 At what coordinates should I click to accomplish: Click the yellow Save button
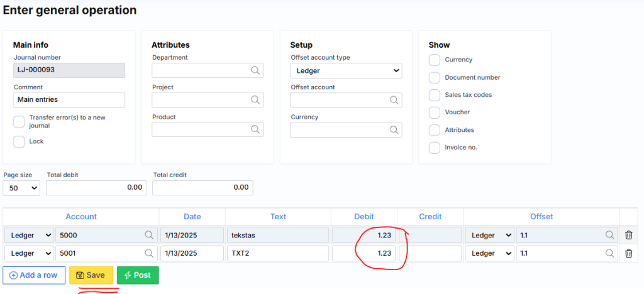tap(91, 275)
